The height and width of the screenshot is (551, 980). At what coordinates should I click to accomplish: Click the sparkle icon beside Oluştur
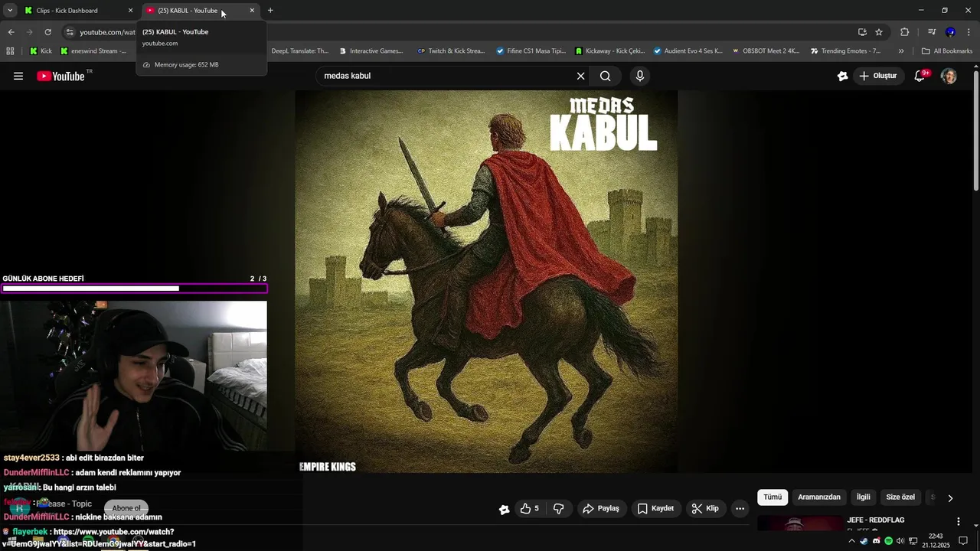(843, 76)
